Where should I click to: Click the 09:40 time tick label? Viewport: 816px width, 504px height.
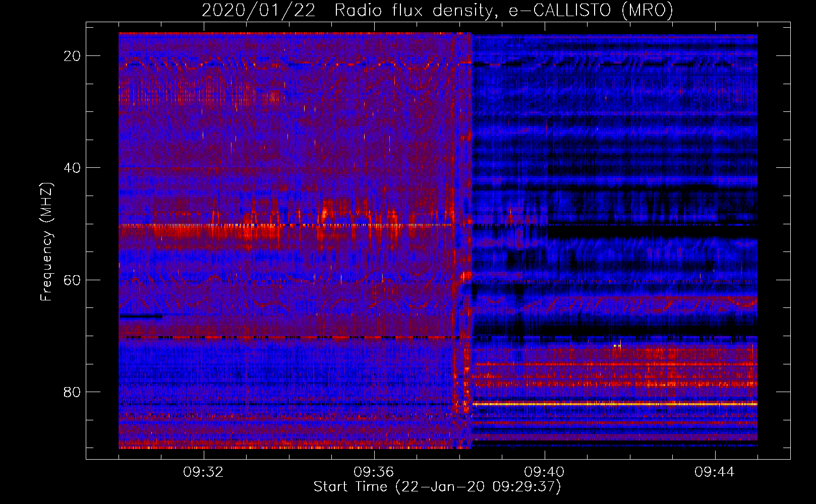tap(544, 472)
